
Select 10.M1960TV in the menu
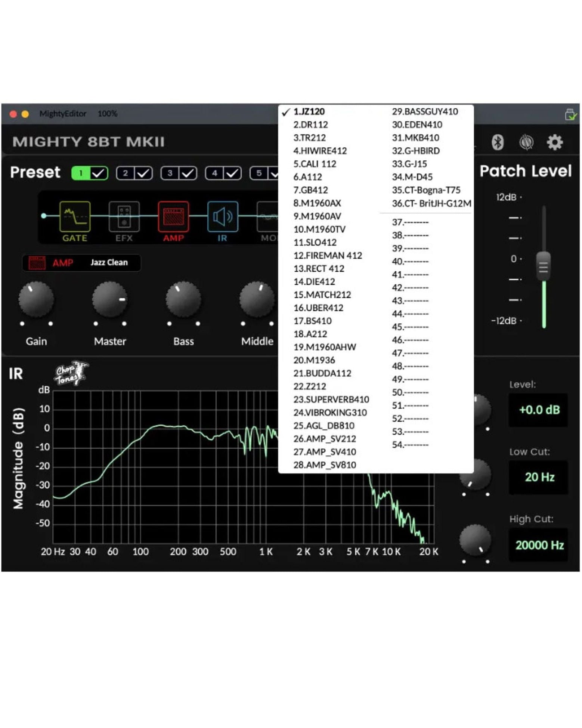point(319,229)
